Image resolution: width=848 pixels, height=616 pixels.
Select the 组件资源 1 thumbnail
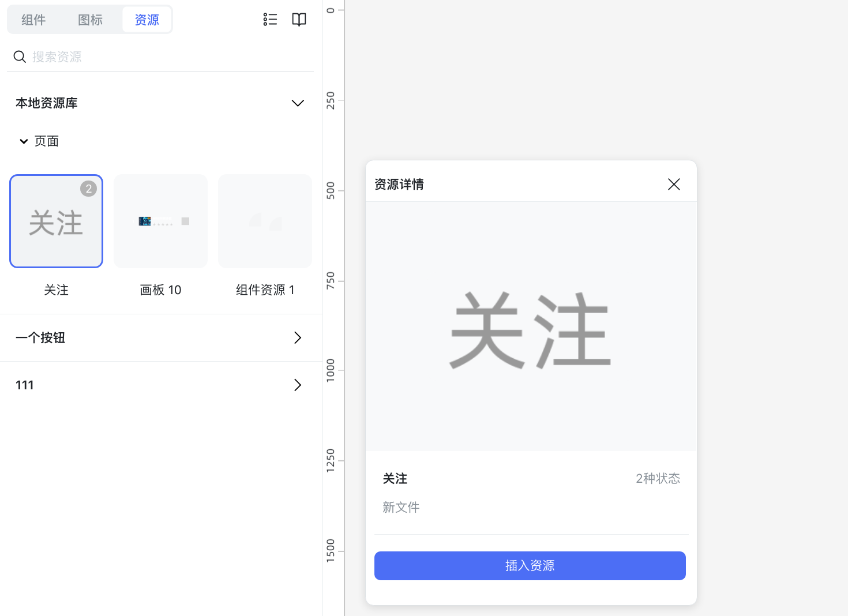coord(265,221)
